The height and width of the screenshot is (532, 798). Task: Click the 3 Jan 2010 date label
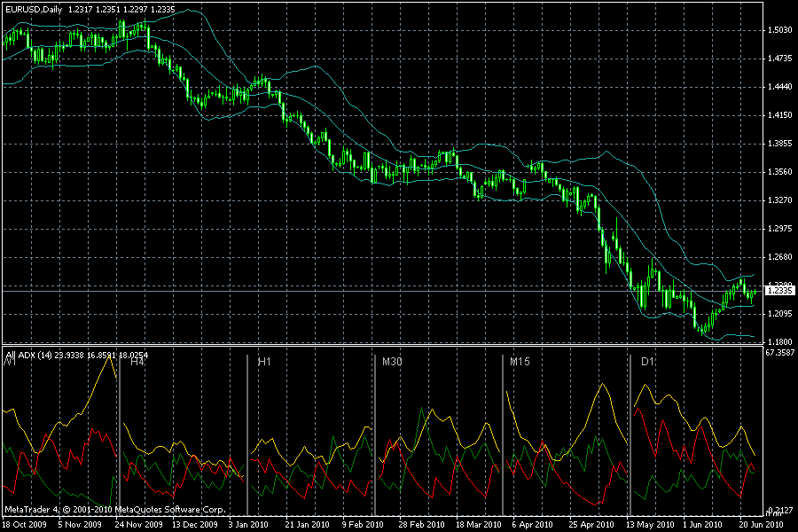(248, 524)
